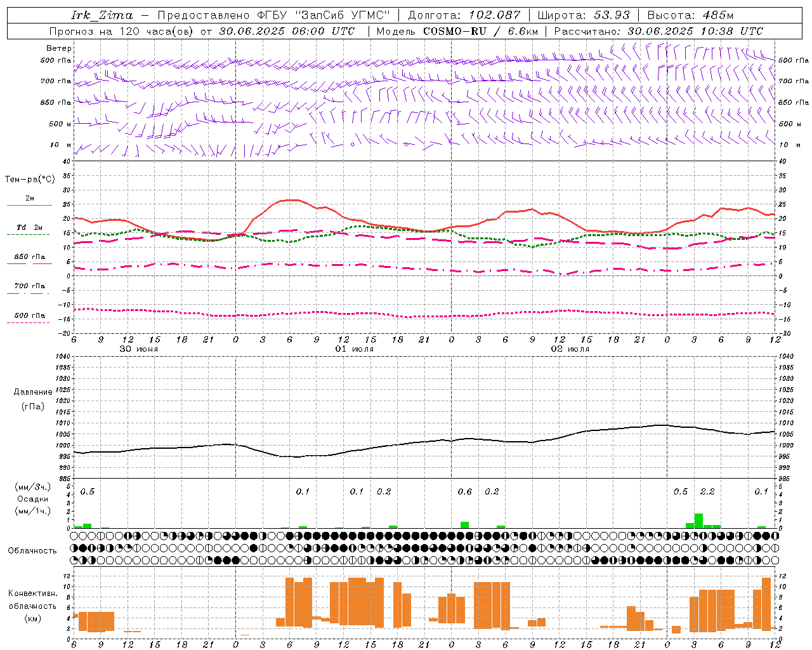This screenshot has height=650, width=812.
Task: Click the 6.6км model resolution text
Action: pyautogui.click(x=521, y=31)
